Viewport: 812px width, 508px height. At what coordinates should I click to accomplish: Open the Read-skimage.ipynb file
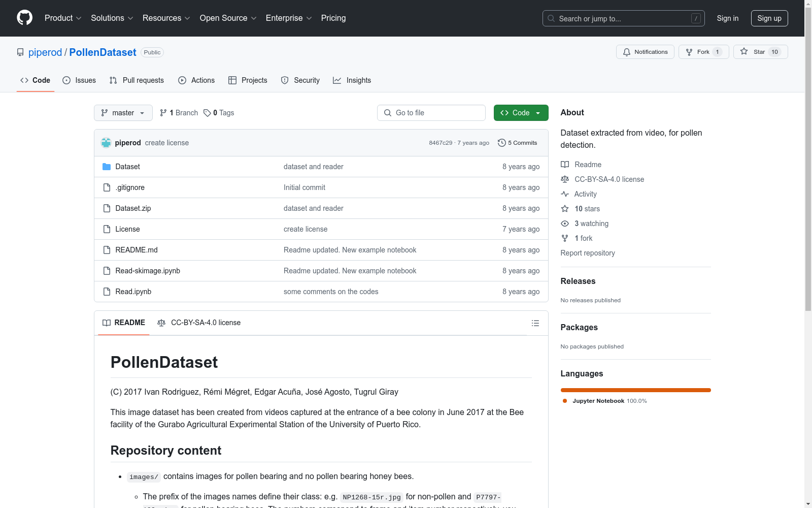[x=148, y=271]
